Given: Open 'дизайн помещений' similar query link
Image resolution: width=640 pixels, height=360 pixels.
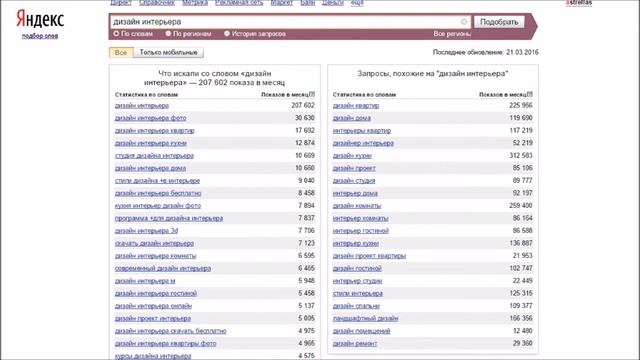Looking at the screenshot, I should [x=362, y=331].
